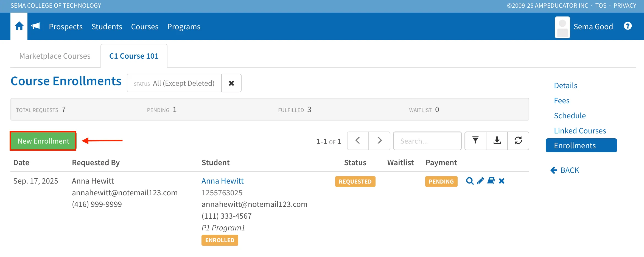
Task: Clear the status filter with the X
Action: [x=231, y=83]
